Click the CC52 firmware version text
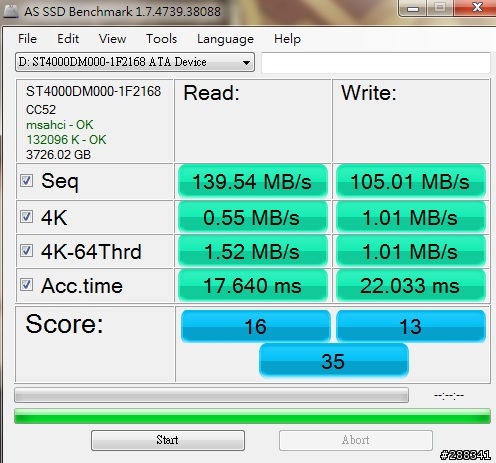Viewport: 496px width, 463px height. coord(41,110)
